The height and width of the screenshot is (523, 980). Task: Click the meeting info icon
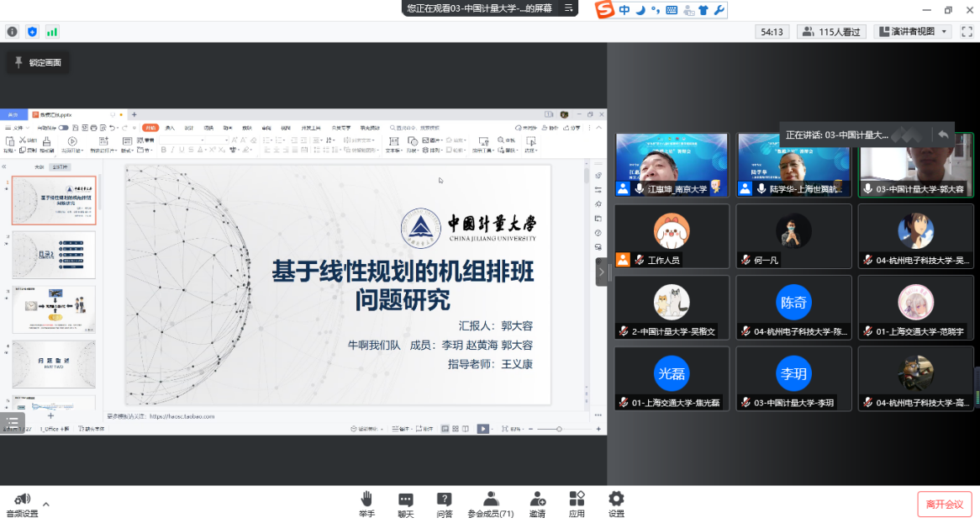tap(13, 32)
